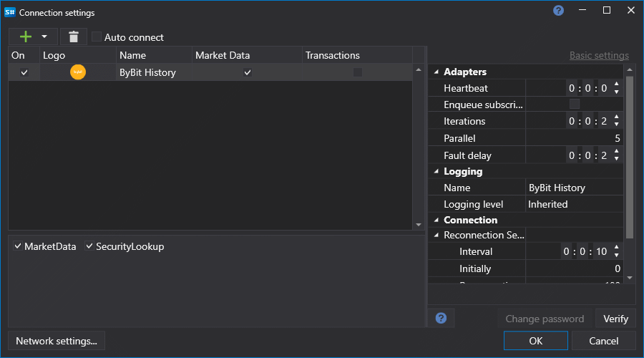Enable the Auto connect checkbox
This screenshot has height=358, width=644.
(97, 37)
